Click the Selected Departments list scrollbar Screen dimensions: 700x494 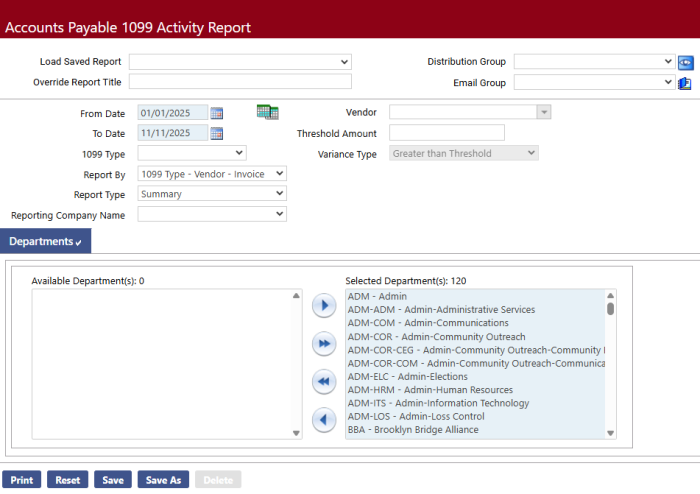coord(610,364)
